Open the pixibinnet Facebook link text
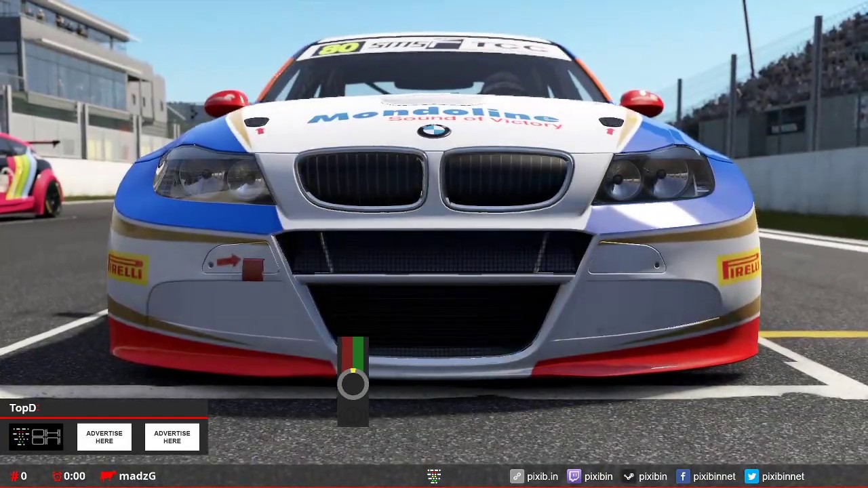The height and width of the screenshot is (488, 868). (x=714, y=476)
